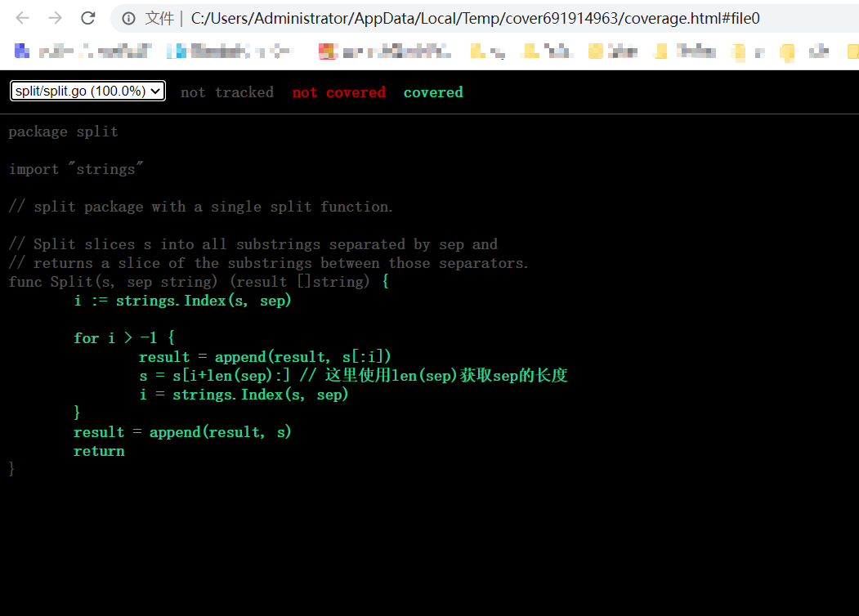Click the 'func Split' declaration line

[x=196, y=281]
